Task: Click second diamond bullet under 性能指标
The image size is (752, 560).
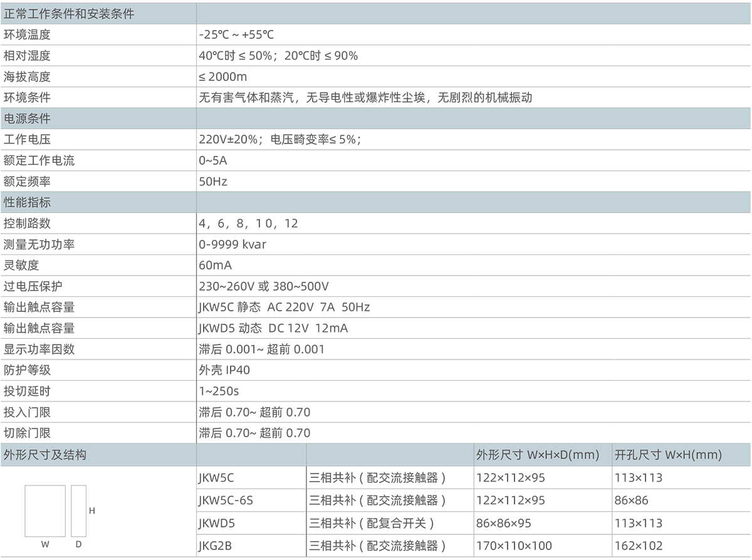Action: pos(193,244)
